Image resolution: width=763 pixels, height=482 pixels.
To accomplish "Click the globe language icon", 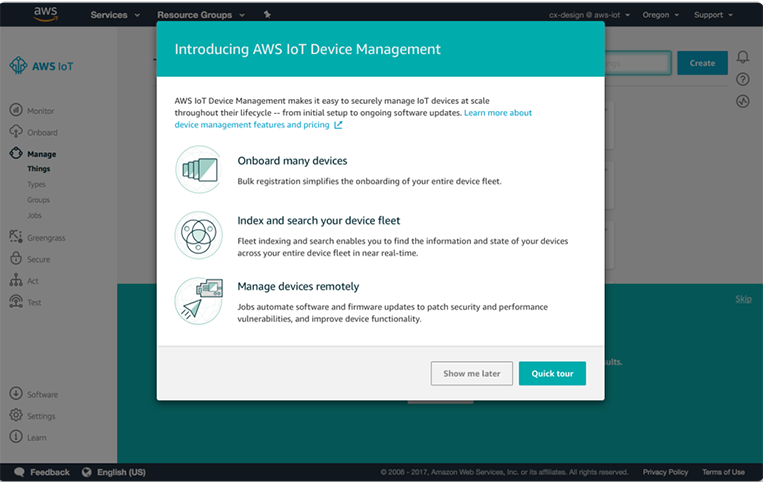I will click(x=87, y=472).
